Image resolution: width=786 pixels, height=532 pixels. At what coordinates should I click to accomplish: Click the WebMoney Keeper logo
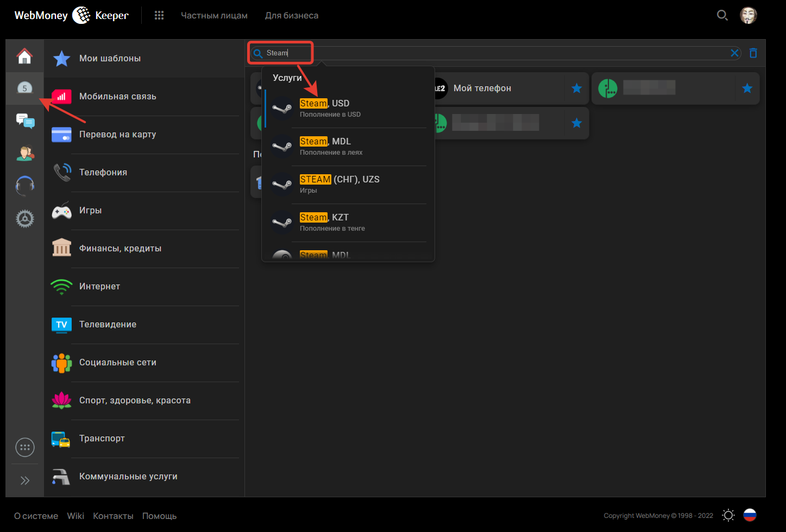coord(71,15)
